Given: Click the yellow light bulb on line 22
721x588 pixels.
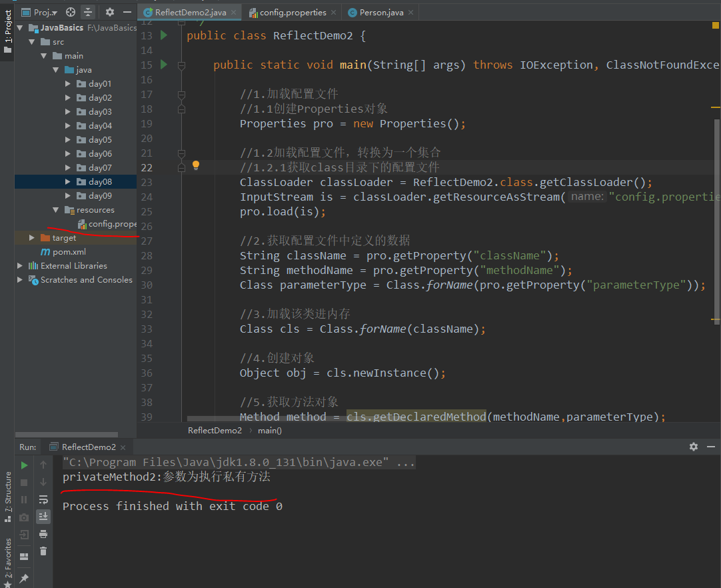Looking at the screenshot, I should point(196,165).
